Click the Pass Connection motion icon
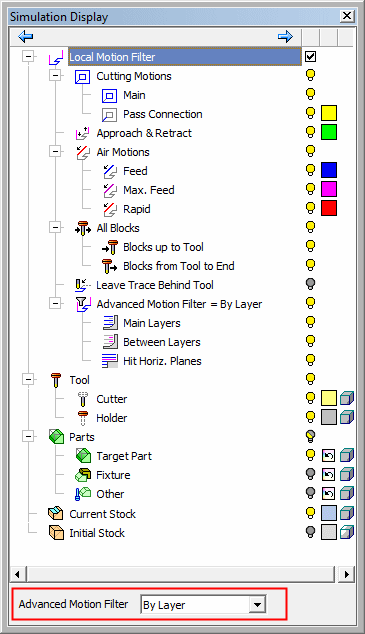 [x=109, y=115]
